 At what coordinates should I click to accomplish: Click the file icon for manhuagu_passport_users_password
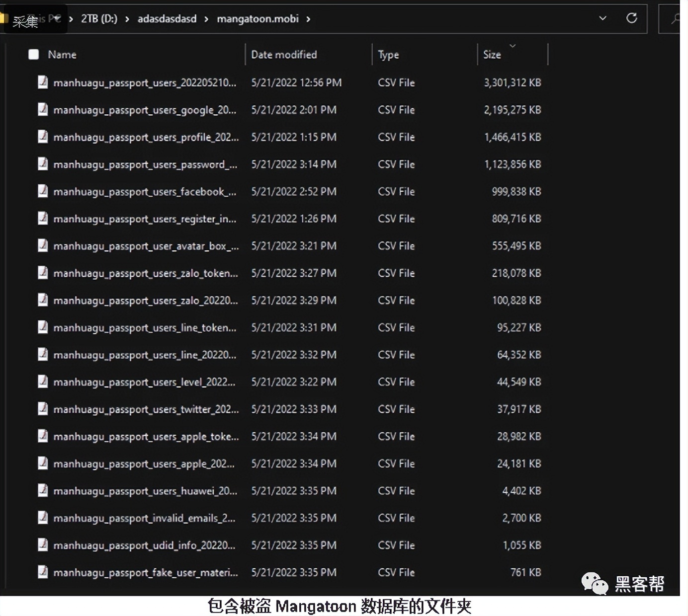point(43,164)
